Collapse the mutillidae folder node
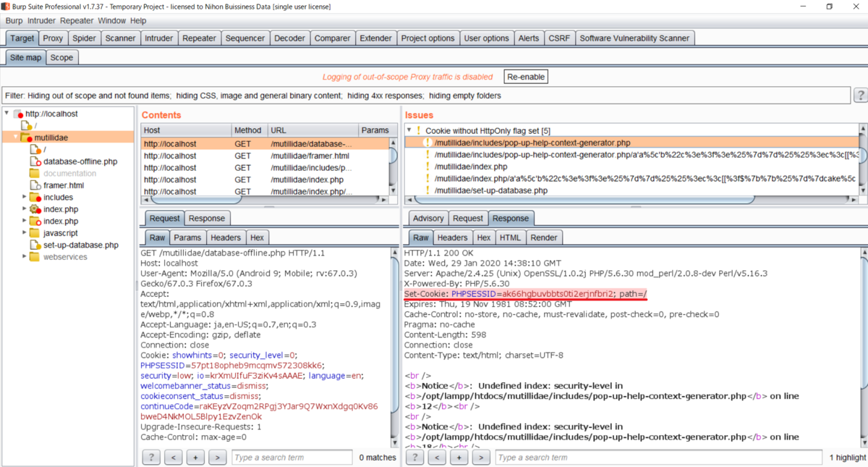 15,138
